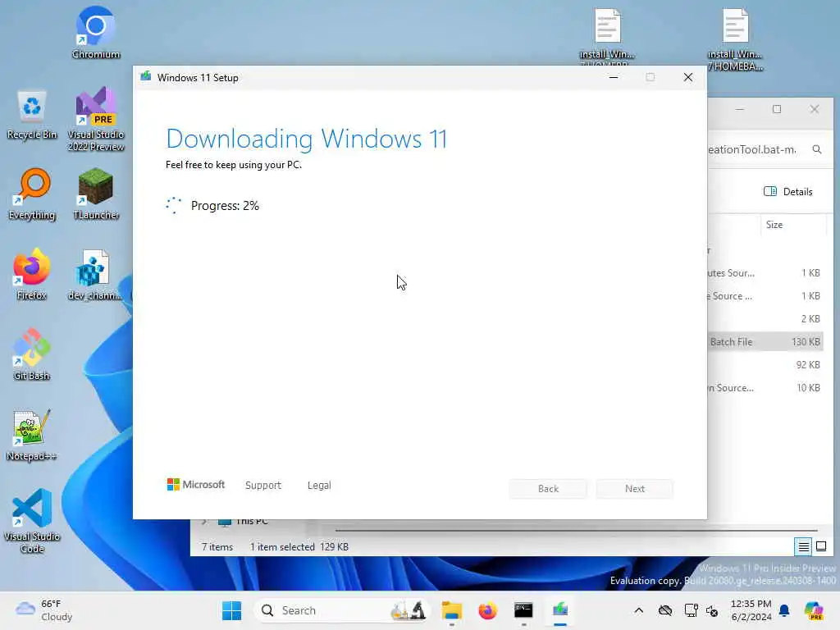This screenshot has width=840, height=630.
Task: Expand the This PC tree node
Action: point(204,521)
